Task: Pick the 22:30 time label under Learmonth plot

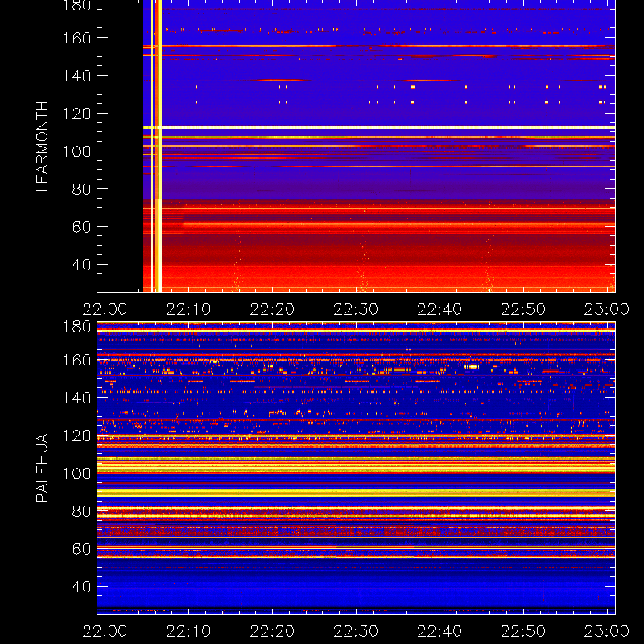Action: point(356,309)
